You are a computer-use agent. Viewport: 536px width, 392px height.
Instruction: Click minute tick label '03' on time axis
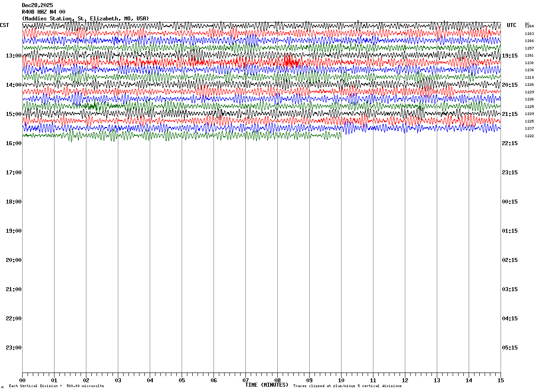118,380
